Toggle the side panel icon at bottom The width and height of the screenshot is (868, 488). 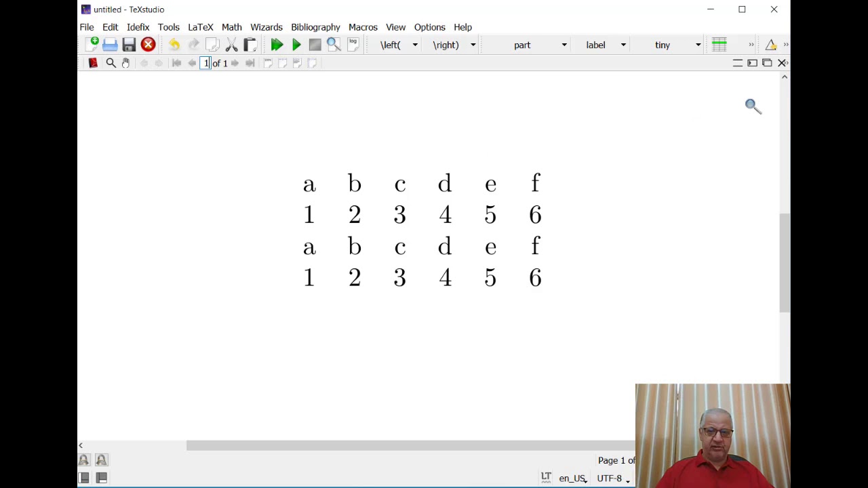pyautogui.click(x=83, y=478)
